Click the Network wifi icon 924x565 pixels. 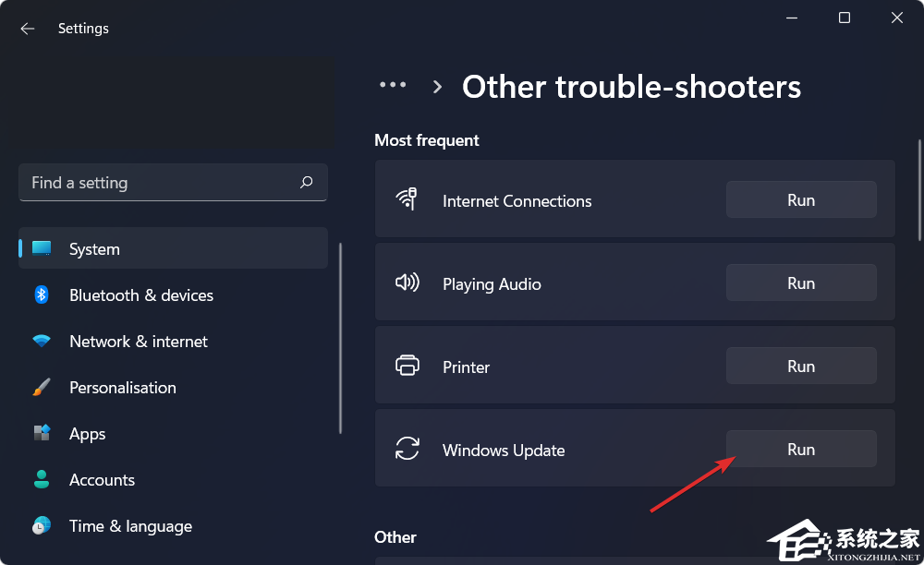pyautogui.click(x=42, y=341)
